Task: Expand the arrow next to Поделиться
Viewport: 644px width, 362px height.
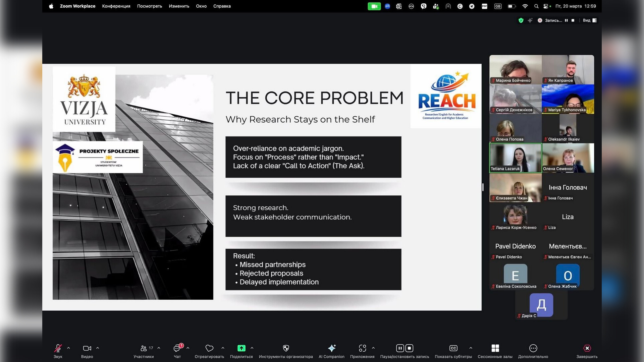Action: point(252,348)
